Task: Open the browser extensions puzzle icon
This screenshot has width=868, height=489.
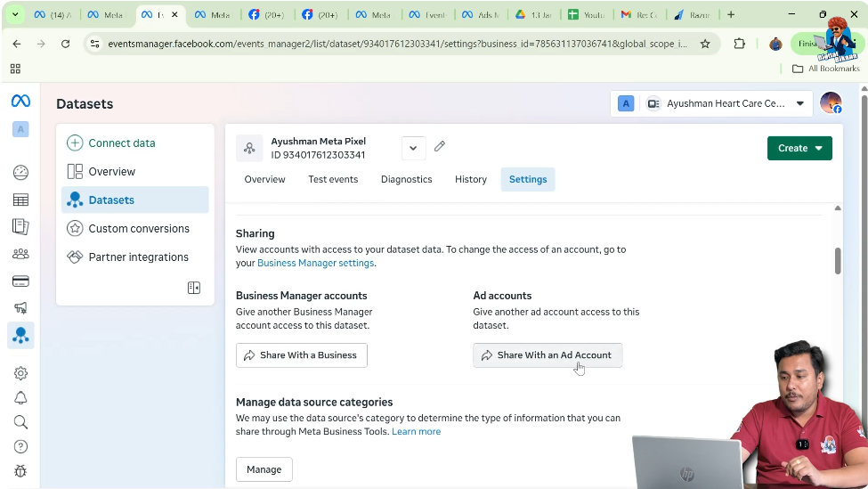Action: (739, 44)
